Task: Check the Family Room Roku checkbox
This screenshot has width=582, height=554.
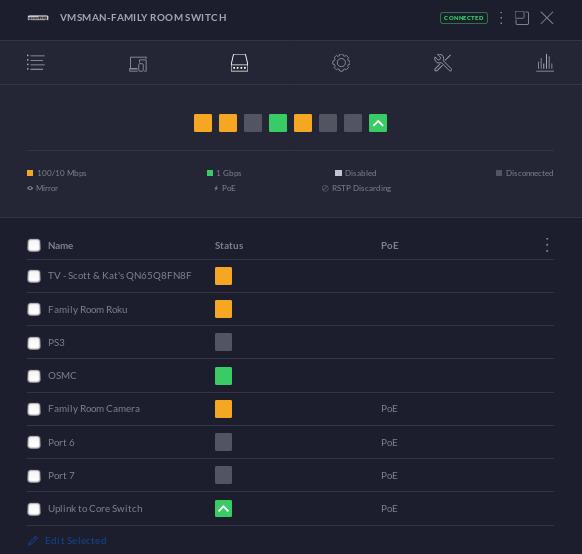Action: pos(34,309)
